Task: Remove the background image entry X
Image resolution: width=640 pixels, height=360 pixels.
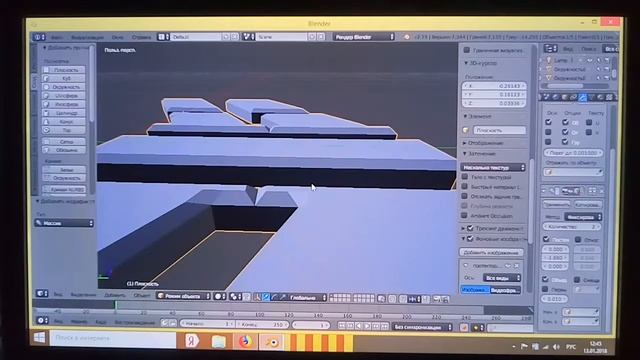Action: tap(516, 266)
